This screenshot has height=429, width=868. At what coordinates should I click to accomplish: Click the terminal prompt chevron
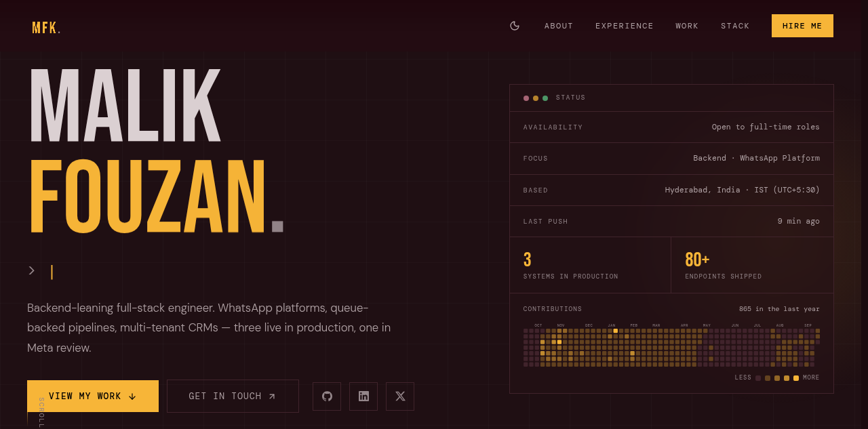32,271
